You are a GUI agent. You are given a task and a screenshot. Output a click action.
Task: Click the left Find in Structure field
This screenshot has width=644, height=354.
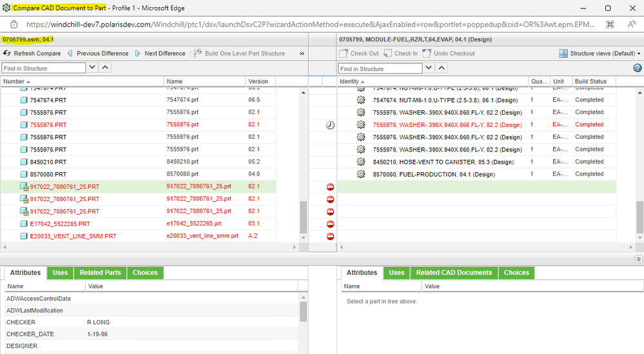coord(43,68)
